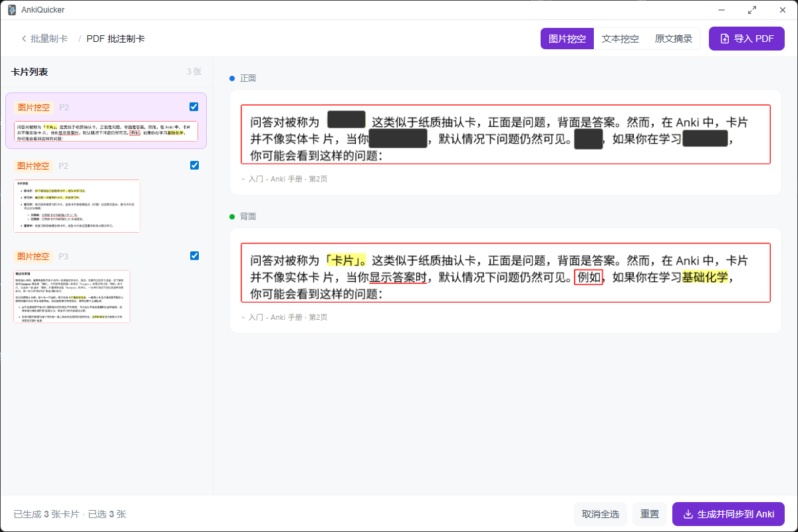Click the green dot next to 背面

tap(232, 217)
